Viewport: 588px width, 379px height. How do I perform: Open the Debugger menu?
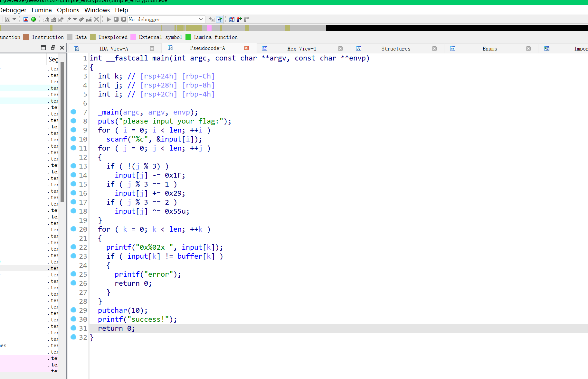[x=13, y=10]
